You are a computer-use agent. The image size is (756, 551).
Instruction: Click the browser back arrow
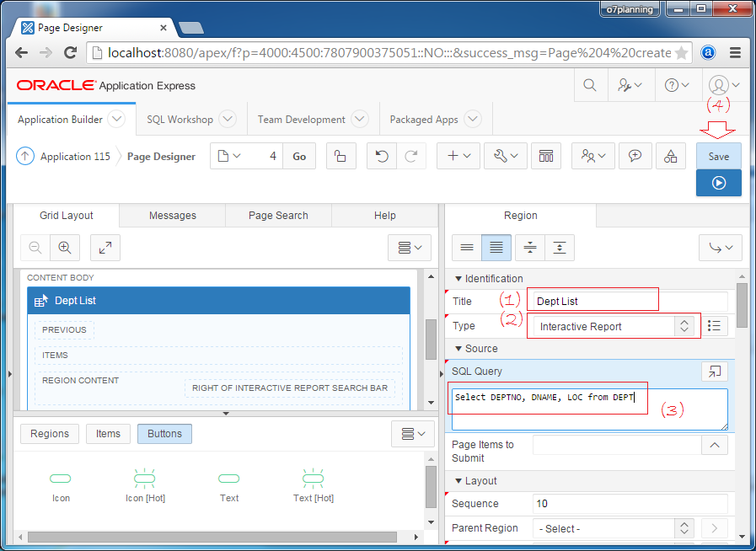click(x=21, y=52)
